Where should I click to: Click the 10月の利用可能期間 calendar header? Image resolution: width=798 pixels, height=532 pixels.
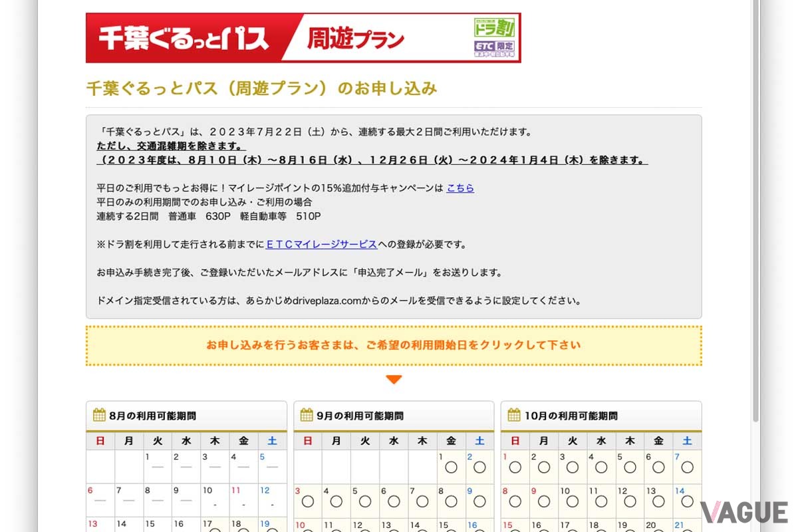(x=601, y=416)
